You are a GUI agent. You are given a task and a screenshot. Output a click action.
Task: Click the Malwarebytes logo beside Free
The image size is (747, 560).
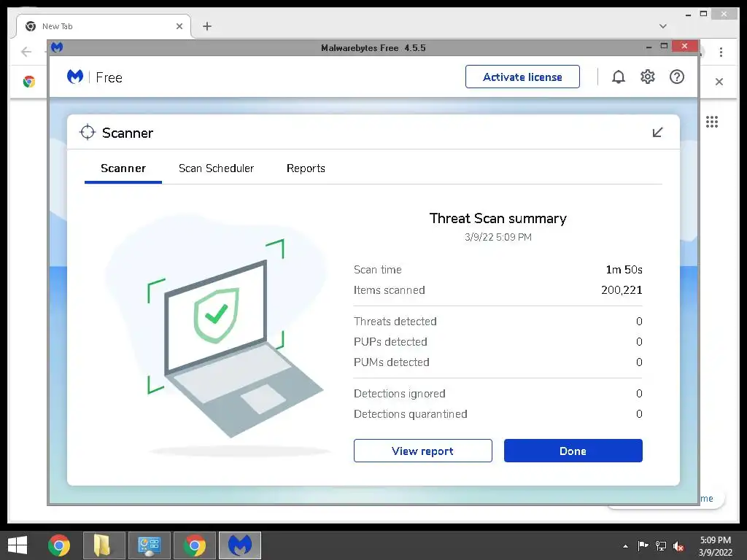coord(75,77)
